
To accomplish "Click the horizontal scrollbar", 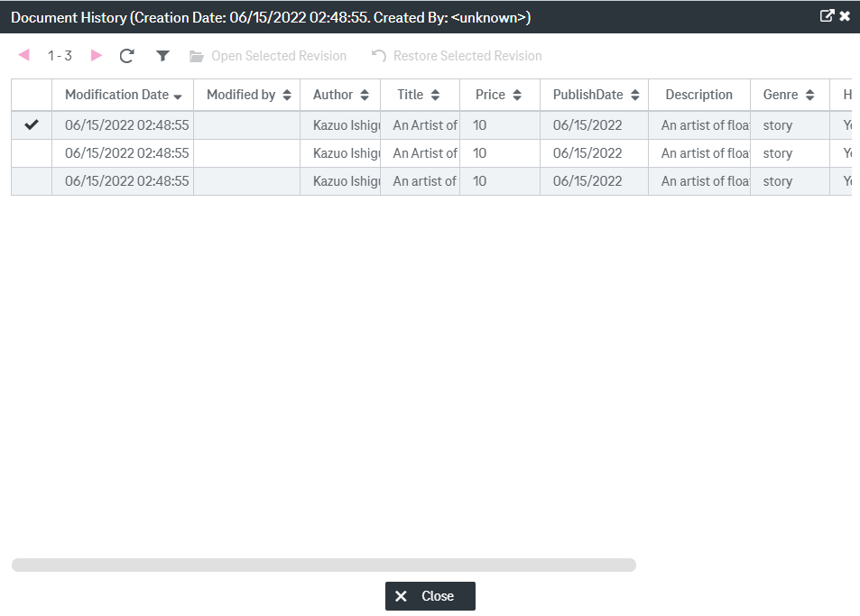I will click(321, 565).
